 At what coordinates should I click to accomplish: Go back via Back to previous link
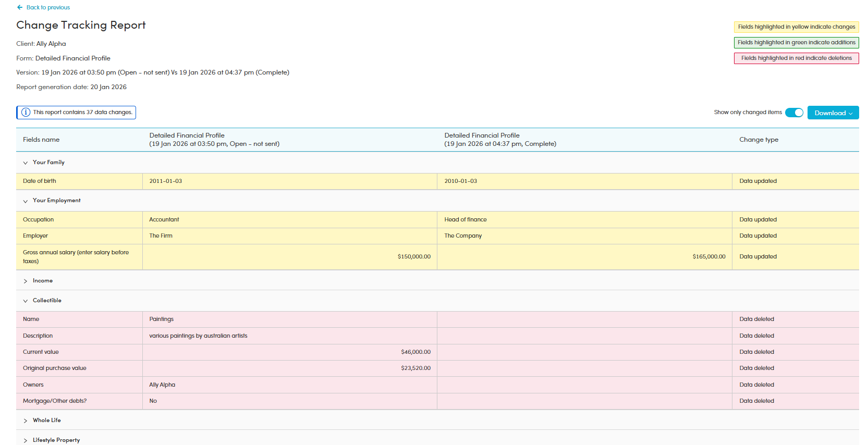(x=48, y=7)
